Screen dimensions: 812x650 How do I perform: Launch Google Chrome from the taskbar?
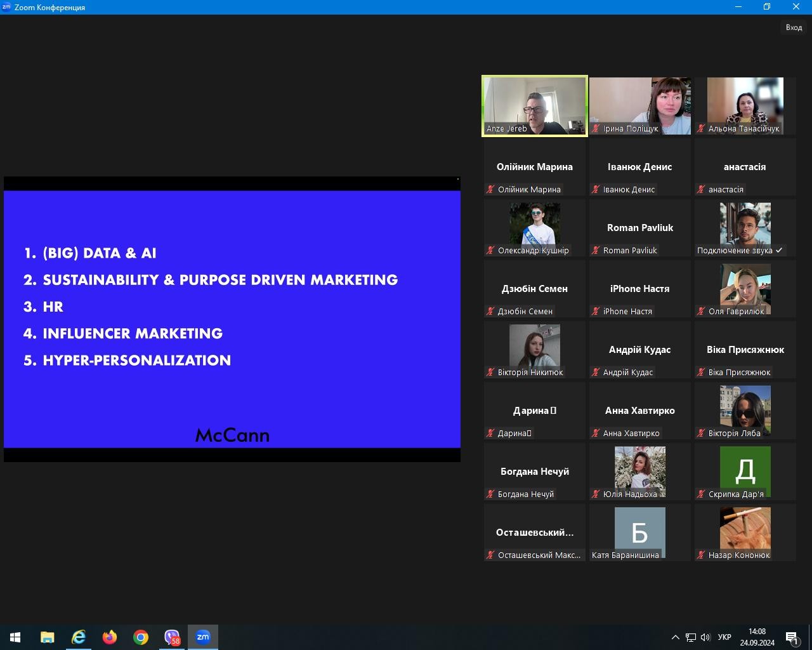(x=141, y=637)
